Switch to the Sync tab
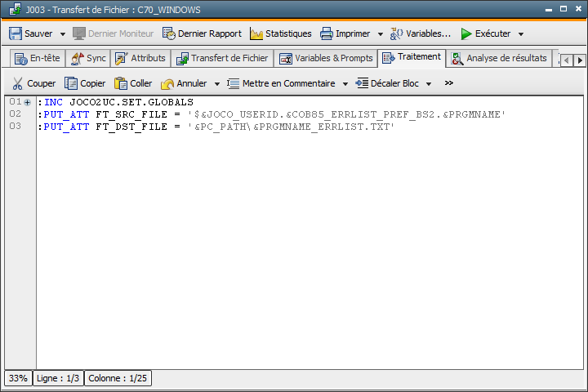Screen dimensions: 588x392 [88, 59]
